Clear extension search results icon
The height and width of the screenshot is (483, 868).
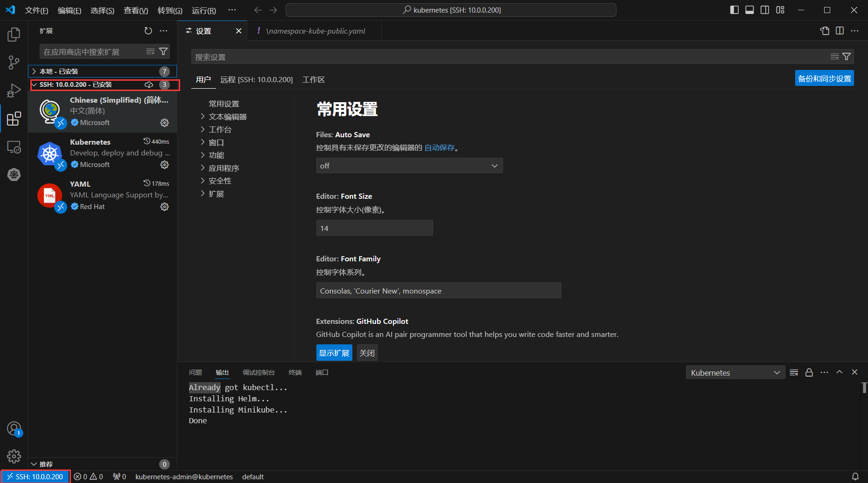pos(150,51)
